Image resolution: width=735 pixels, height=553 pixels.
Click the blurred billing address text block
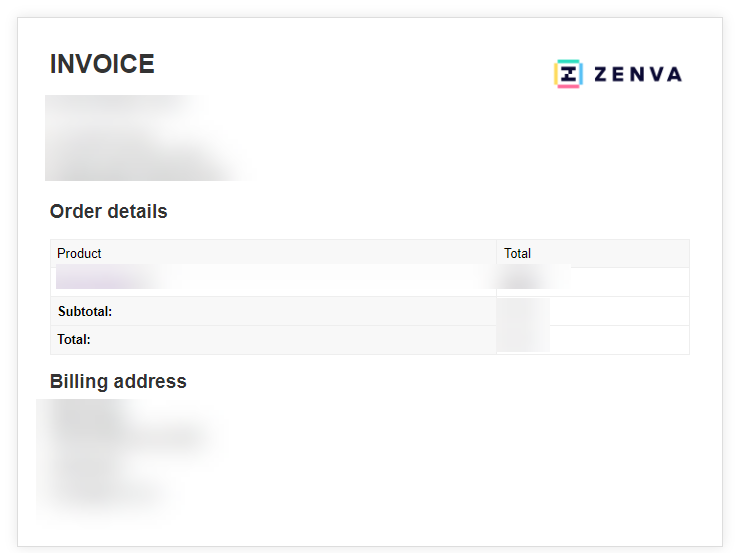pyautogui.click(x=127, y=457)
